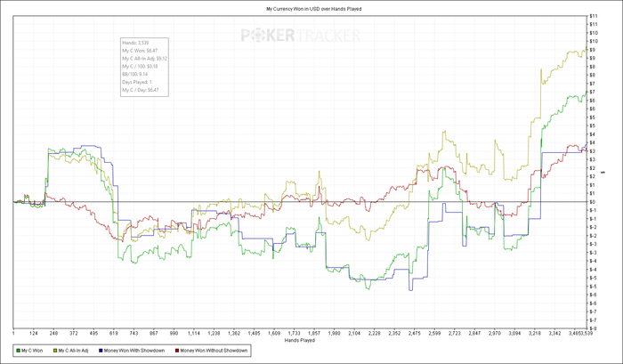
Task: Click x-axis tick label '2,475'
Action: [x=414, y=334]
